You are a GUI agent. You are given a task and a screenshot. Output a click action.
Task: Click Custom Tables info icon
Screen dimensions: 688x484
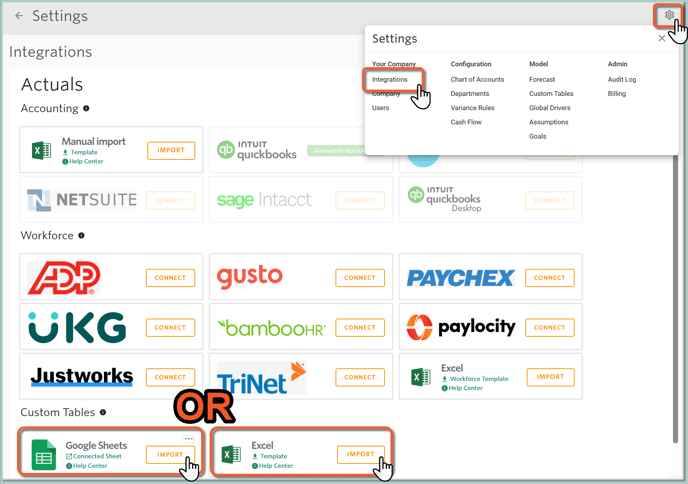(x=103, y=412)
